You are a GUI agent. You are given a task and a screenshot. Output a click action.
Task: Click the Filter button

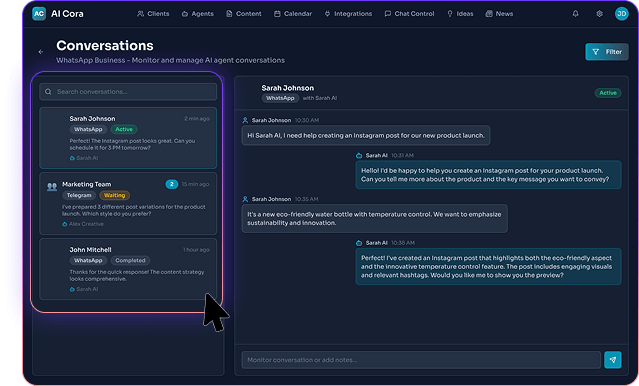(607, 52)
